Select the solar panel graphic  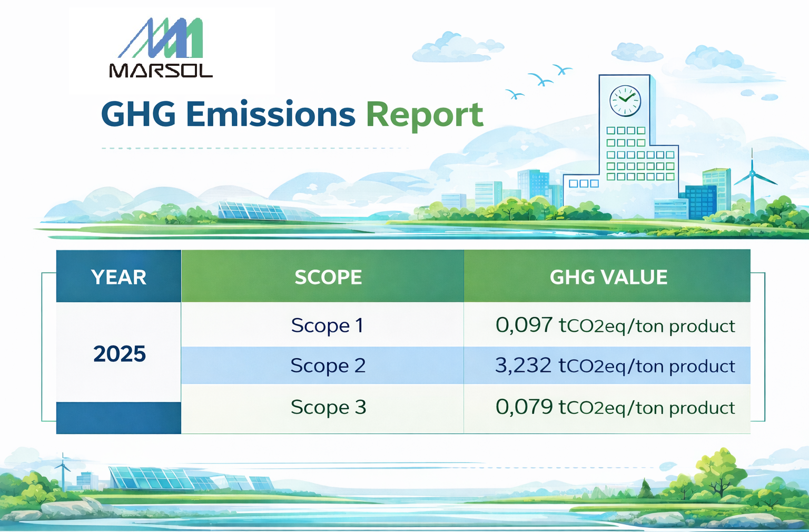[250, 211]
